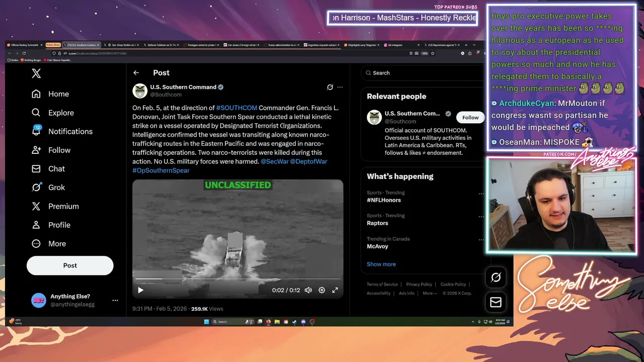Image resolution: width=644 pixels, height=362 pixels.
Task: Open a new browser tab
Action: [465, 45]
